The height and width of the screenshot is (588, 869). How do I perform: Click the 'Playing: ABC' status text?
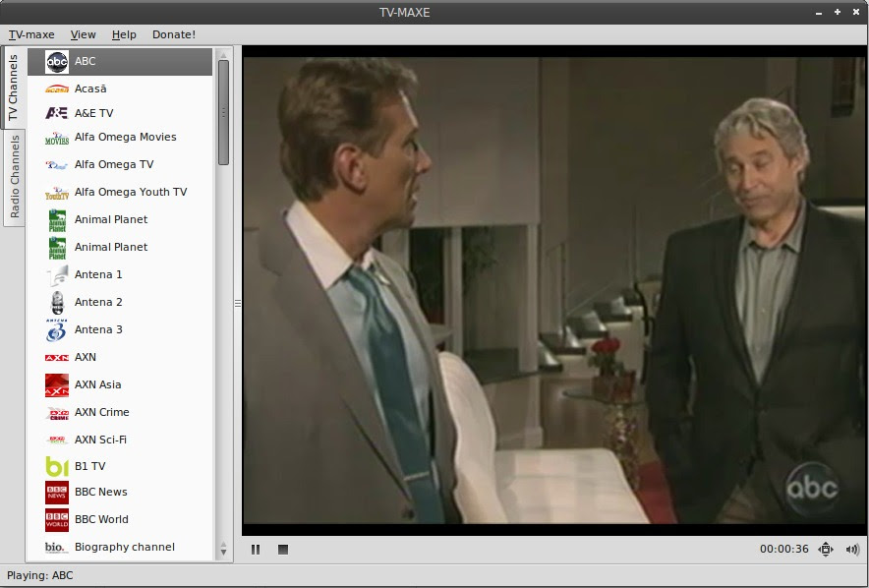pos(40,575)
